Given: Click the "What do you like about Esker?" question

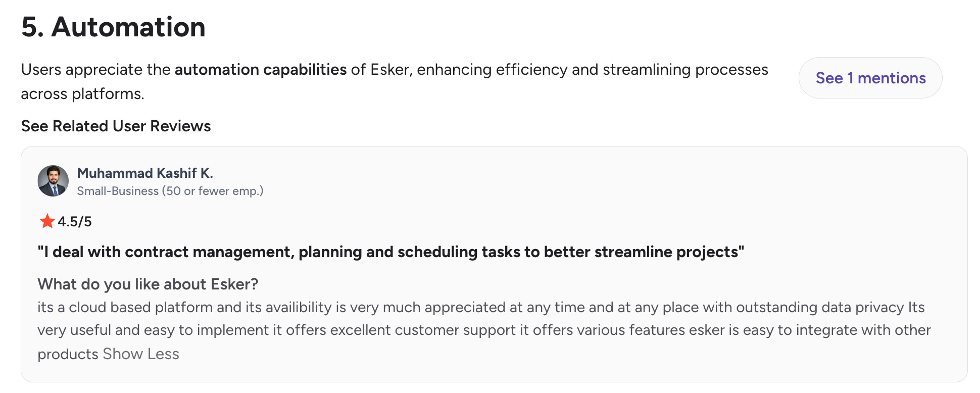Looking at the screenshot, I should (x=148, y=284).
